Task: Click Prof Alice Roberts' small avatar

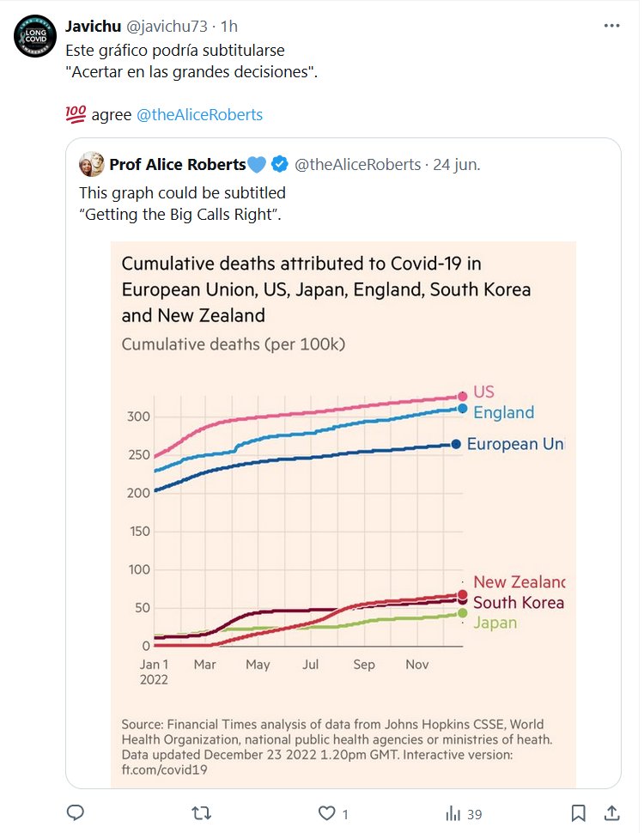Action: tap(91, 164)
